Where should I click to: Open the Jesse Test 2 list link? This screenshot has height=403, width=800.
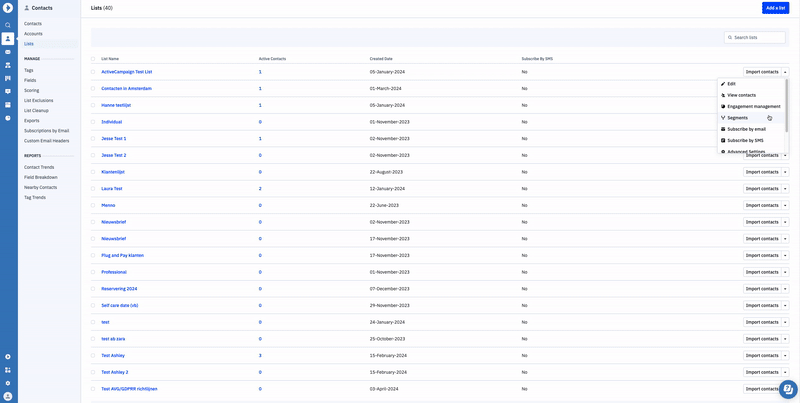pos(114,155)
